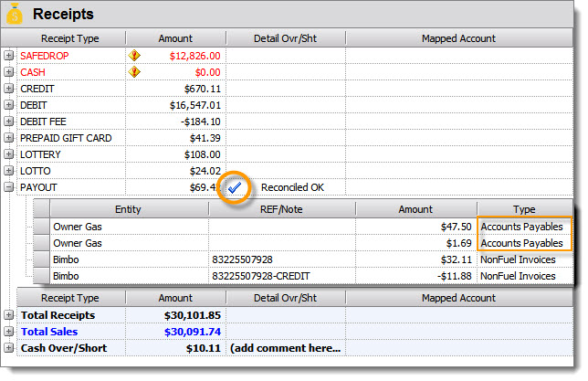The width and height of the screenshot is (588, 381).
Task: Sort by the Entity column header
Action: (128, 209)
